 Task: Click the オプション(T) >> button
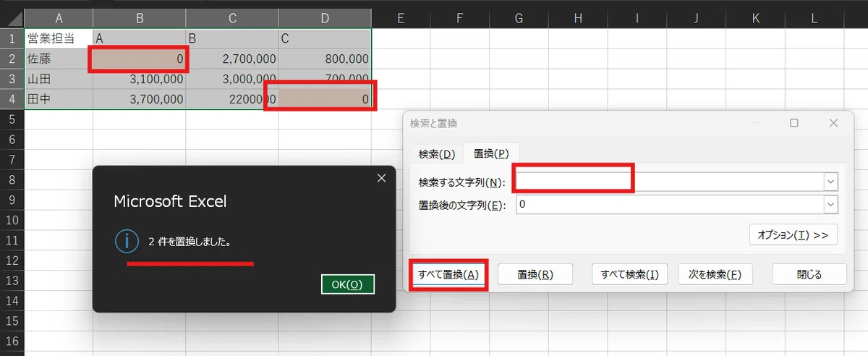coord(793,235)
